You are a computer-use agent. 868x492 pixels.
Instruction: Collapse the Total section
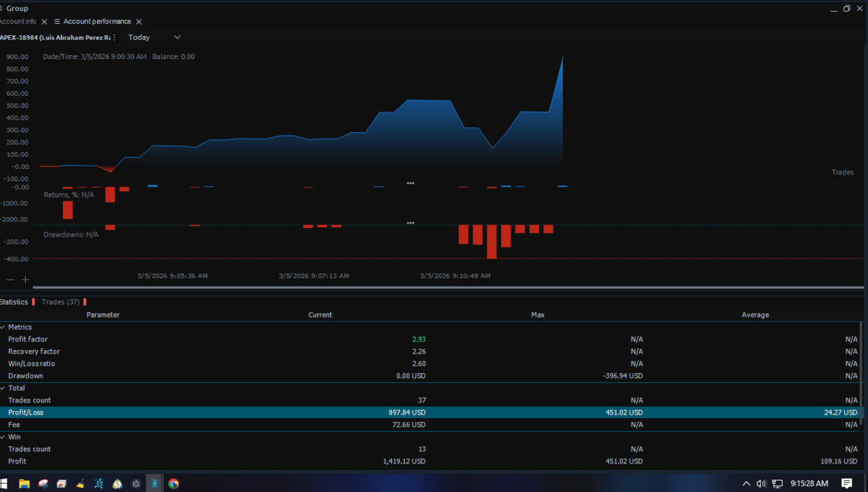point(3,388)
